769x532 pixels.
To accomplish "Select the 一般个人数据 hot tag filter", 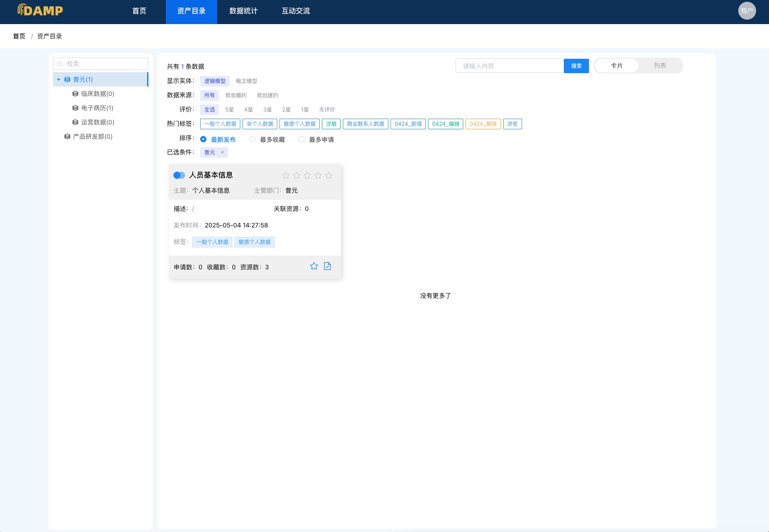I will 221,124.
